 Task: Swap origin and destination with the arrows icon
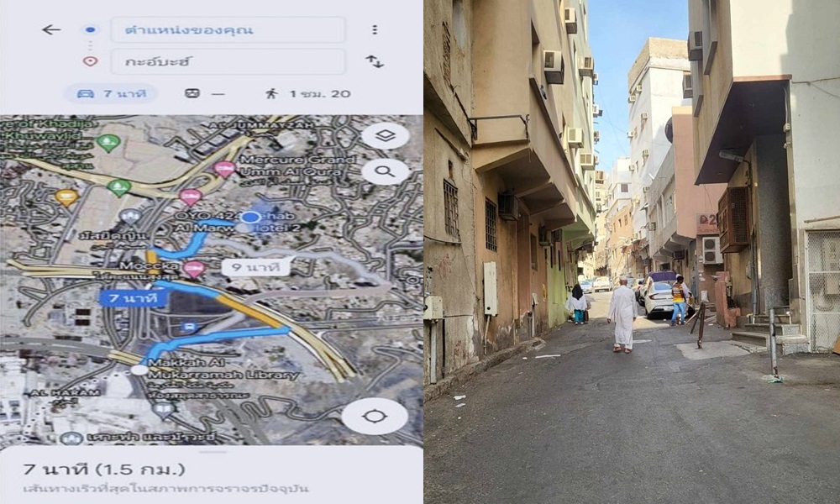[375, 61]
